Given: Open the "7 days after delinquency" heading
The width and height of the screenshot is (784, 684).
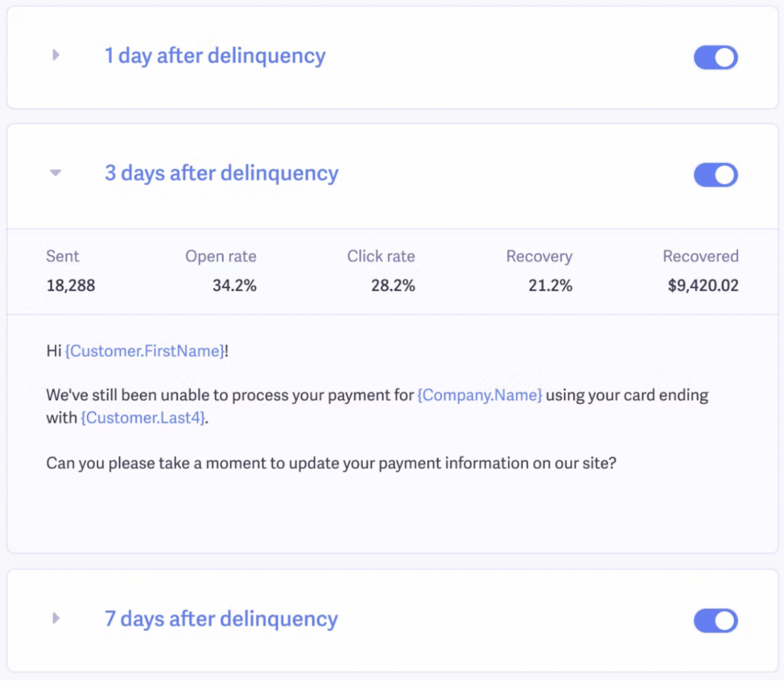Looking at the screenshot, I should point(221,619).
